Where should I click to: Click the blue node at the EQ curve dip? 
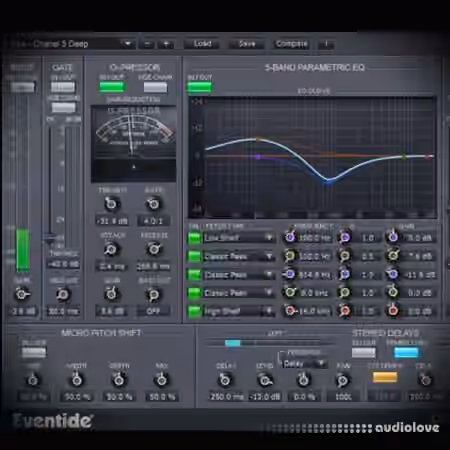pos(329,181)
